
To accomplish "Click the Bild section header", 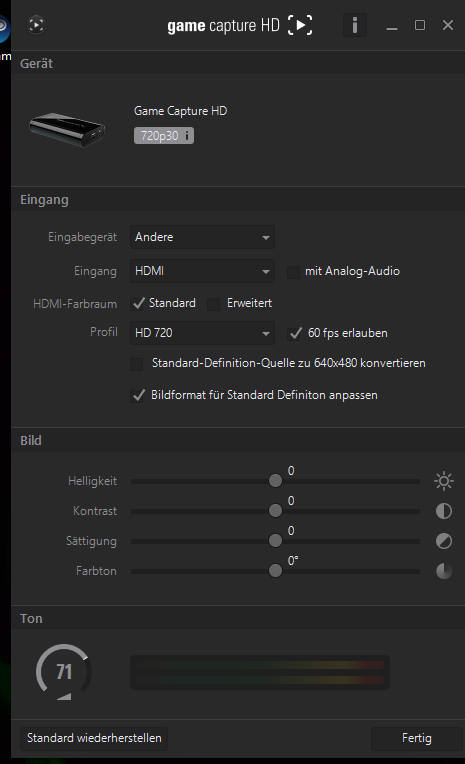I will [x=31, y=440].
